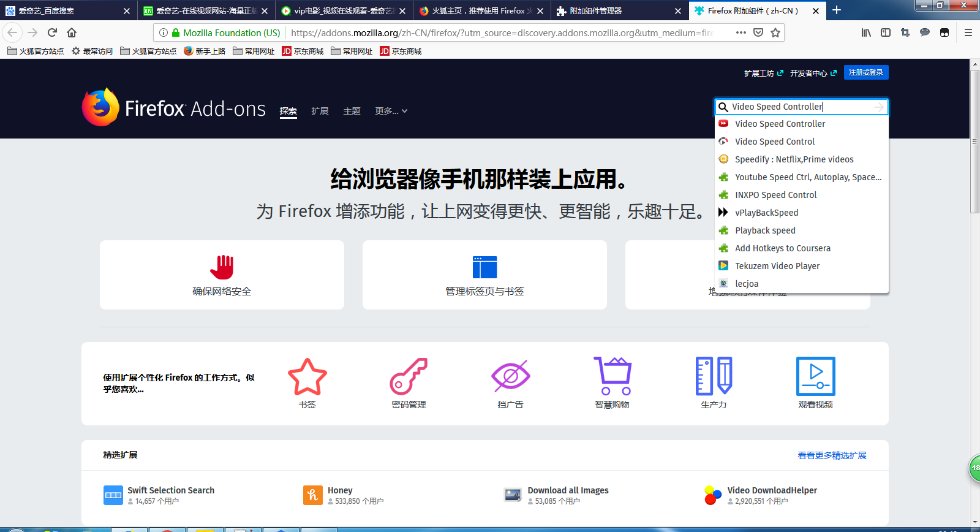Close the iQiyi online video (爱奇艺-在线视频网站) tab
This screenshot has height=532, width=980.
265,11
